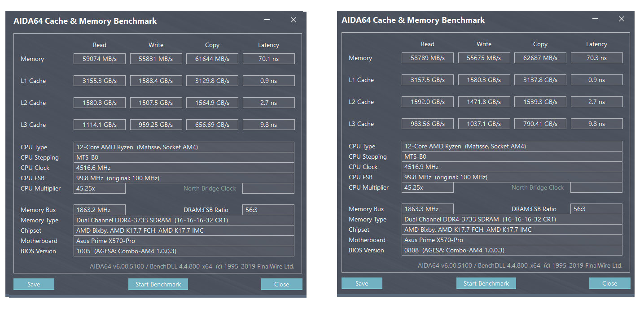Click BIOS Version 1005 field

184,251
